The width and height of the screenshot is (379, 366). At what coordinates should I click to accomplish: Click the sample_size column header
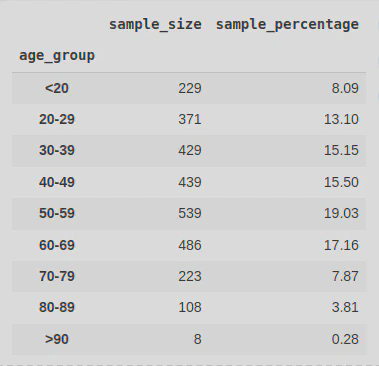[155, 24]
